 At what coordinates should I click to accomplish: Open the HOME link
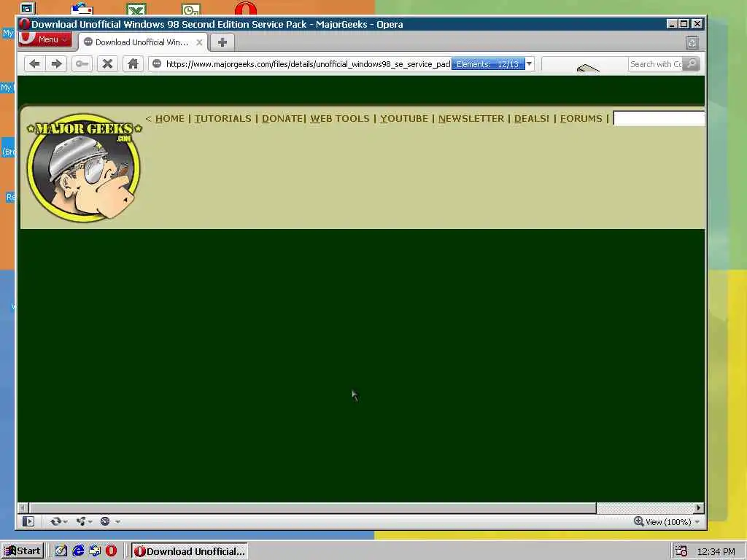169,119
